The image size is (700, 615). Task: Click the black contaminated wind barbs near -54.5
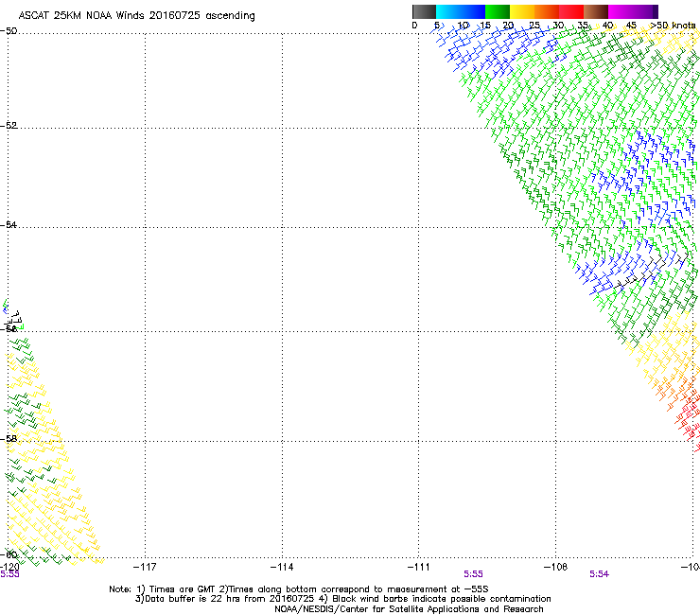(x=651, y=270)
